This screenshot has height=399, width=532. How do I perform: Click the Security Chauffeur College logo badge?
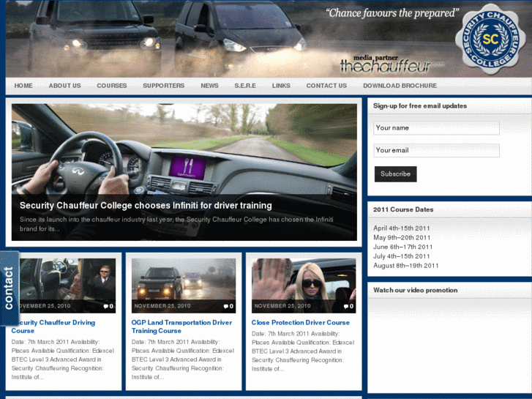(490, 40)
